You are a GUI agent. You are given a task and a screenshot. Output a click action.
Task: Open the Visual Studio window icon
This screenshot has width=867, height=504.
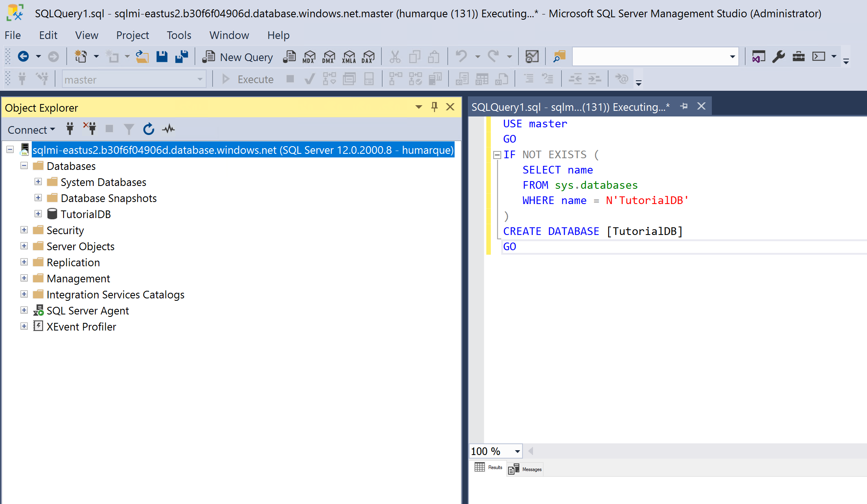coord(758,57)
